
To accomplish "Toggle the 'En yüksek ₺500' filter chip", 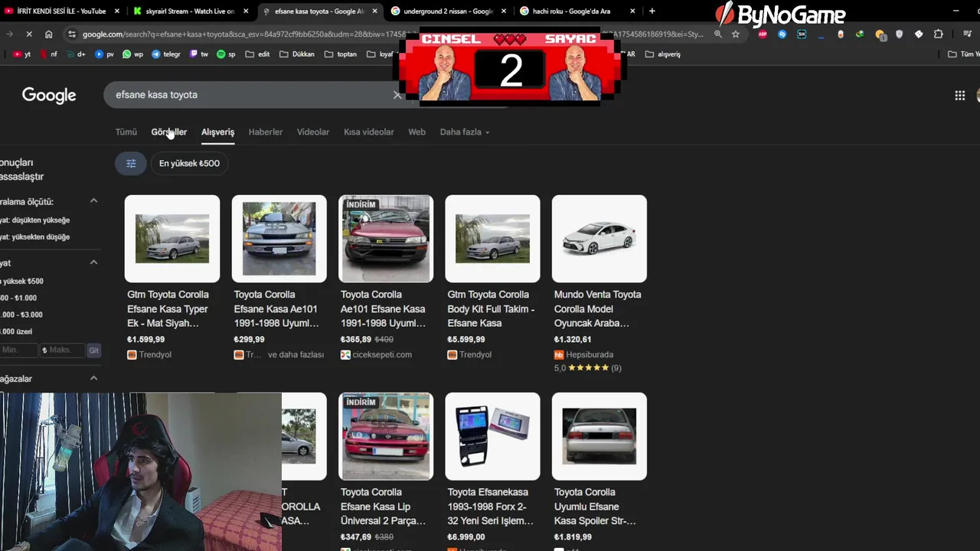I will (x=189, y=163).
